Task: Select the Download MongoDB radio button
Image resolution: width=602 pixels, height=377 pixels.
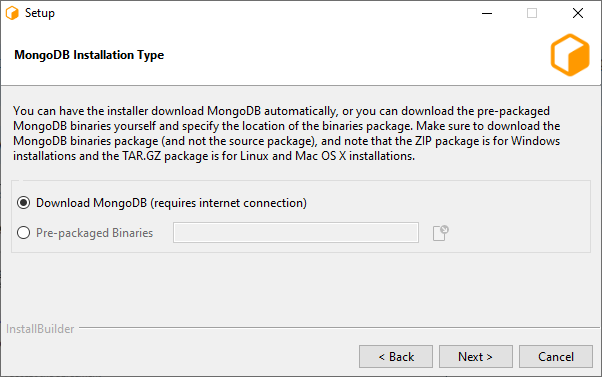Action: pyautogui.click(x=23, y=203)
